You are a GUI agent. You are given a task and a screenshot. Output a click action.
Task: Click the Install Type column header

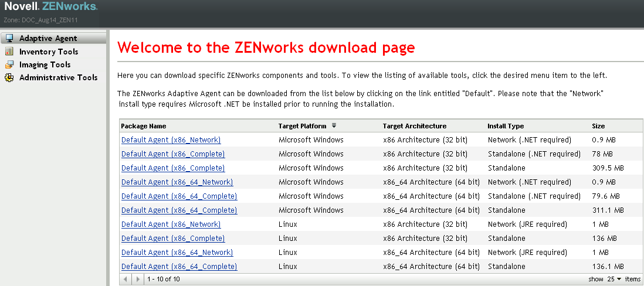[x=506, y=126]
